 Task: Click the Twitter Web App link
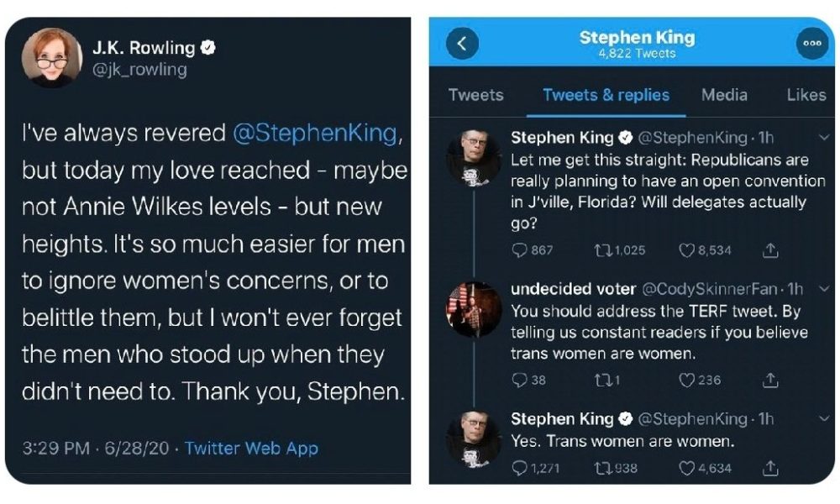(251, 448)
